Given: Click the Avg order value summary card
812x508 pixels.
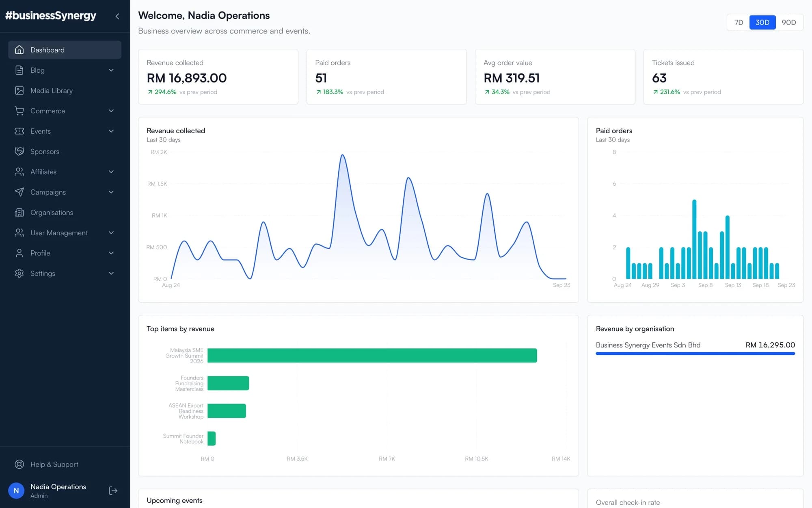Looking at the screenshot, I should (x=555, y=77).
